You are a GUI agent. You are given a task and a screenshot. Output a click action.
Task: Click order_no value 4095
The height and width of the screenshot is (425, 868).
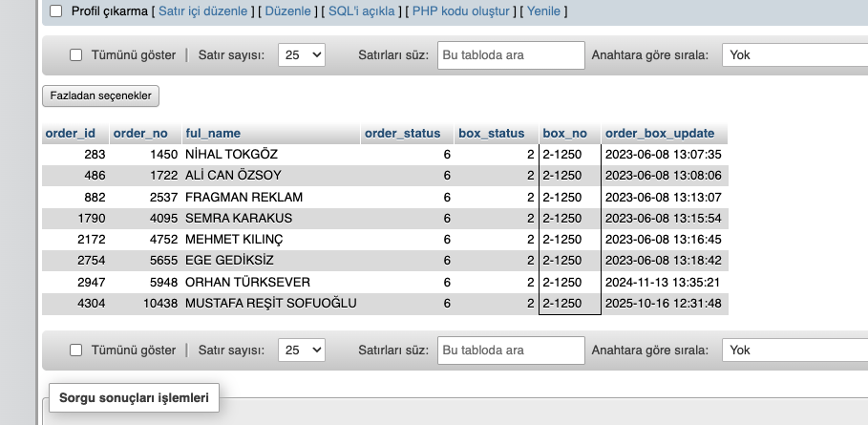coord(164,218)
